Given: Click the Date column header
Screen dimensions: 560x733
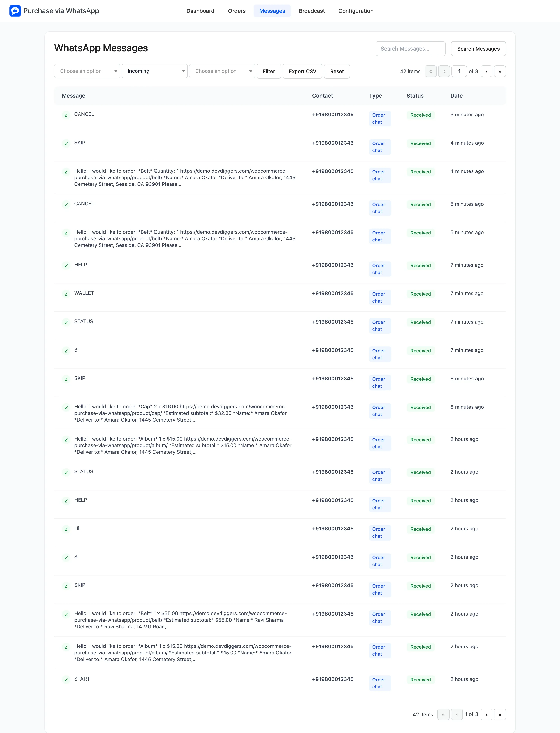Looking at the screenshot, I should [x=456, y=96].
